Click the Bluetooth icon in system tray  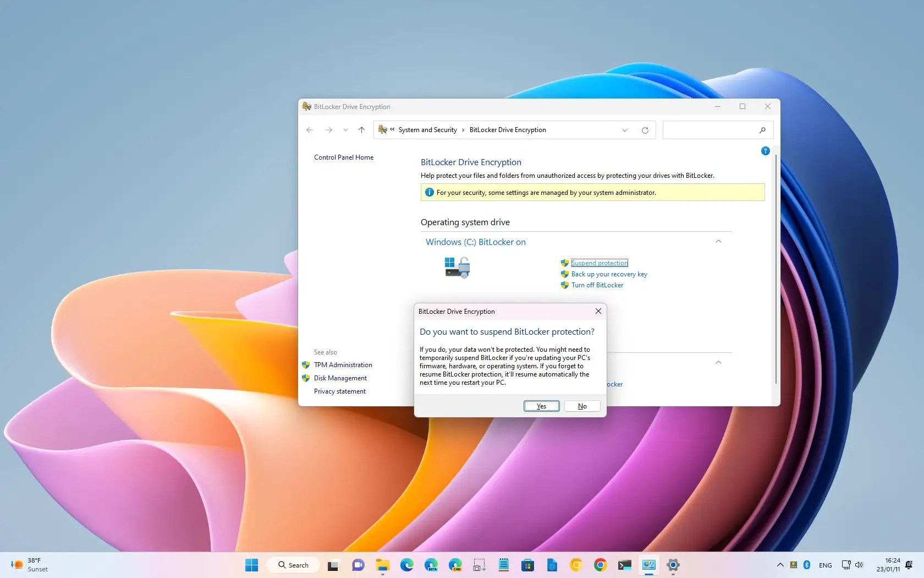click(806, 565)
